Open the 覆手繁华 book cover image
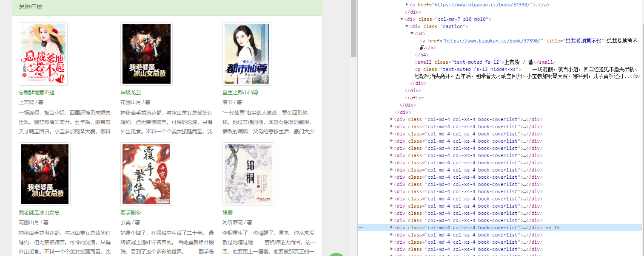This screenshot has height=256, width=644. click(x=146, y=174)
